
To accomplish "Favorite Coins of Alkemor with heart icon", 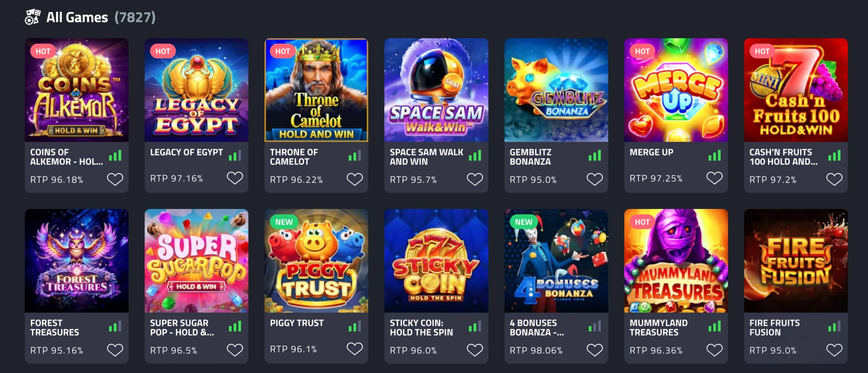I will point(115,179).
